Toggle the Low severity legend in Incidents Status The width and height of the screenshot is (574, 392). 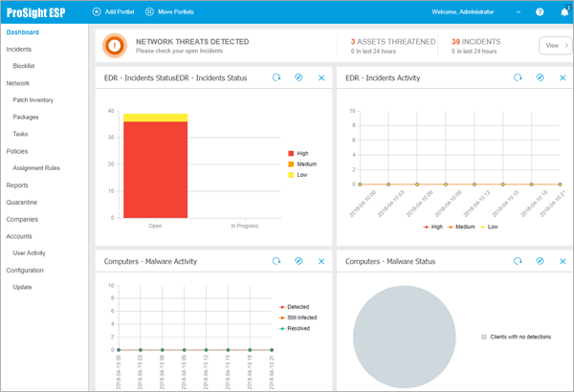(x=298, y=175)
